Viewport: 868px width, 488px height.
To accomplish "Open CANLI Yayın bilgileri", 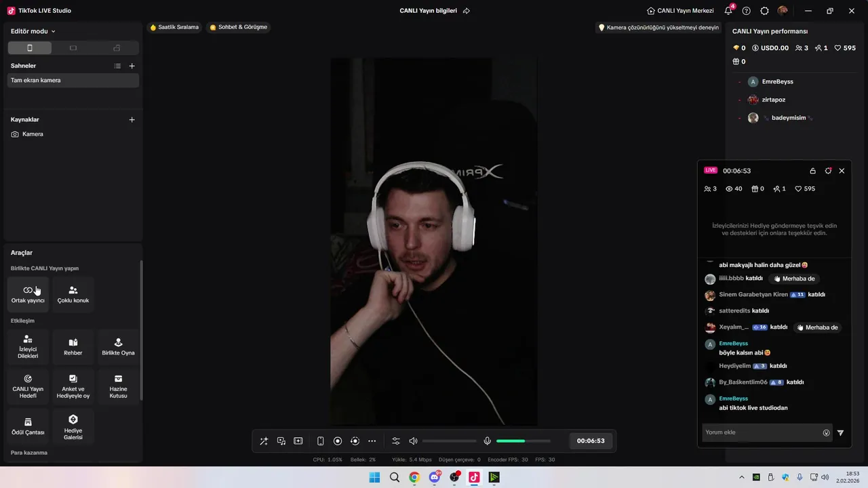I will click(428, 11).
